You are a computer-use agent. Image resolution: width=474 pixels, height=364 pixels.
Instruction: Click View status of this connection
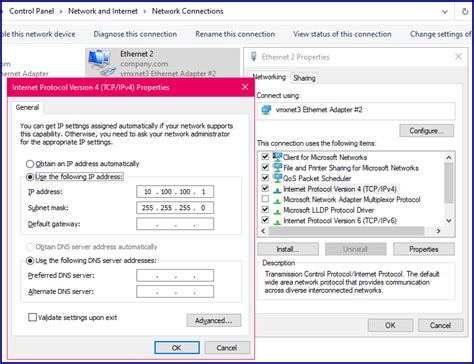coord(342,34)
